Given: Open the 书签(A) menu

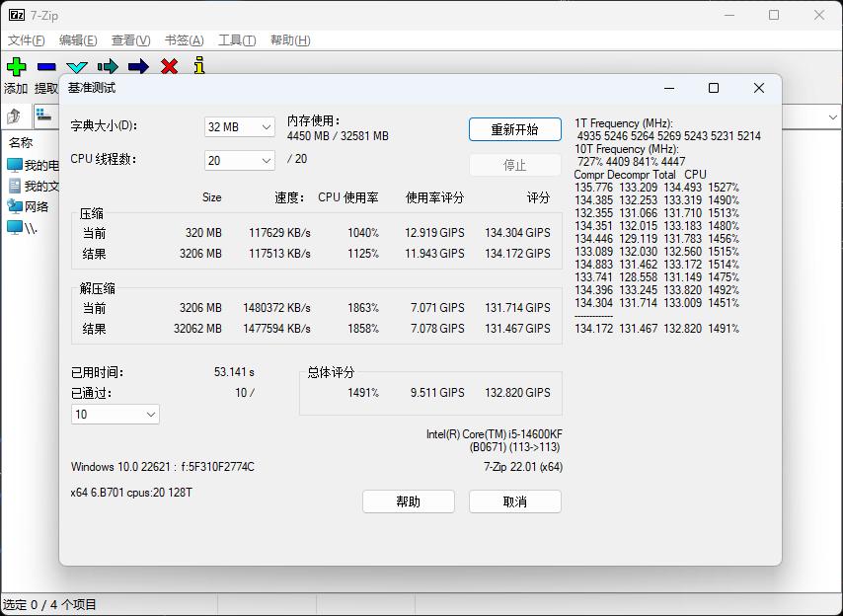Looking at the screenshot, I should 184,40.
